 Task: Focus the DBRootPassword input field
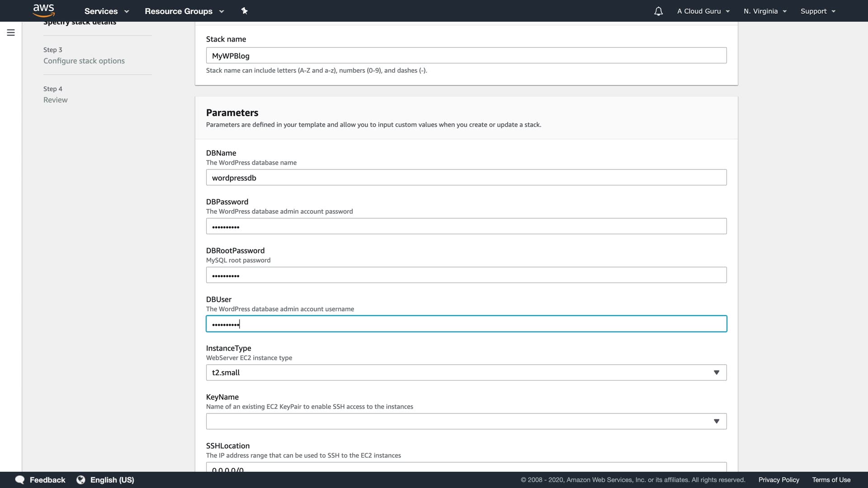tap(466, 275)
